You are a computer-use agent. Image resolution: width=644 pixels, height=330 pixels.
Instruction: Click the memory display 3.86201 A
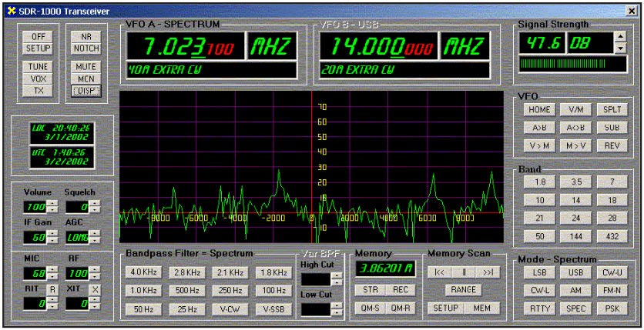pyautogui.click(x=385, y=268)
